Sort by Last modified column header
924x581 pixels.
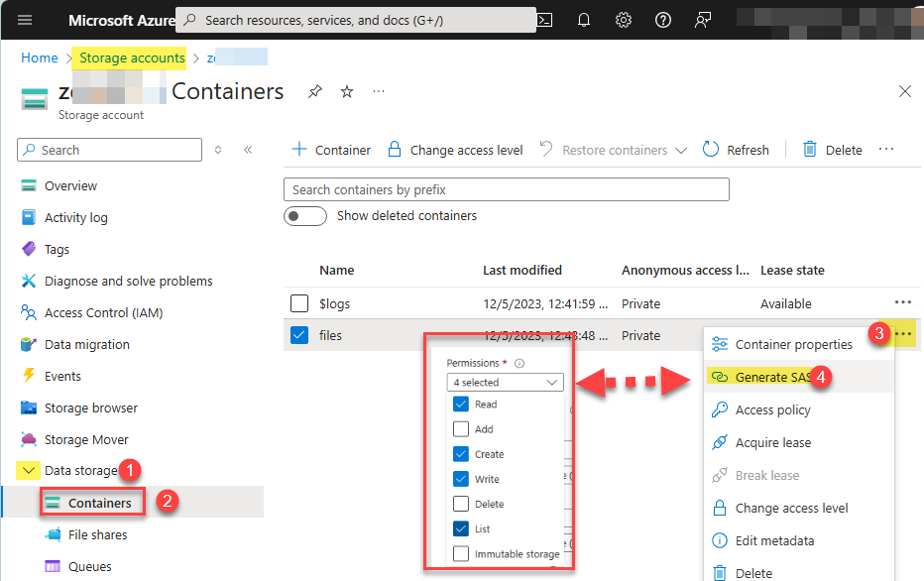click(522, 270)
